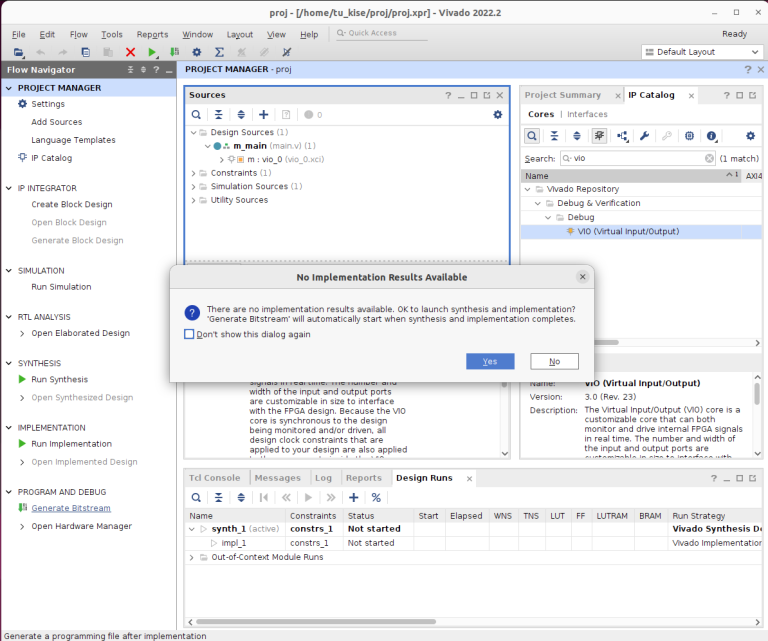Expand Out-of-Context Module Runs row
This screenshot has height=641, width=768.
click(x=193, y=556)
